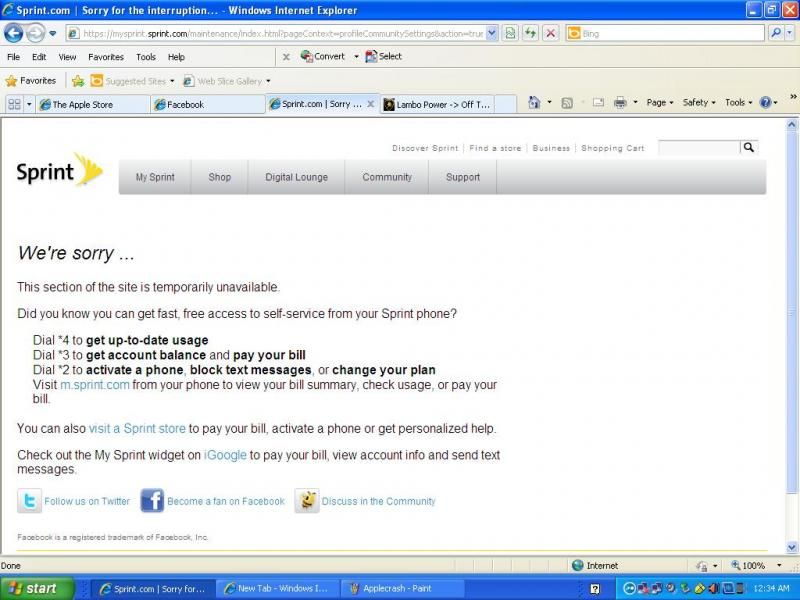Viewport: 800px width, 600px height.
Task: Open the Community navigation button
Action: pyautogui.click(x=387, y=177)
